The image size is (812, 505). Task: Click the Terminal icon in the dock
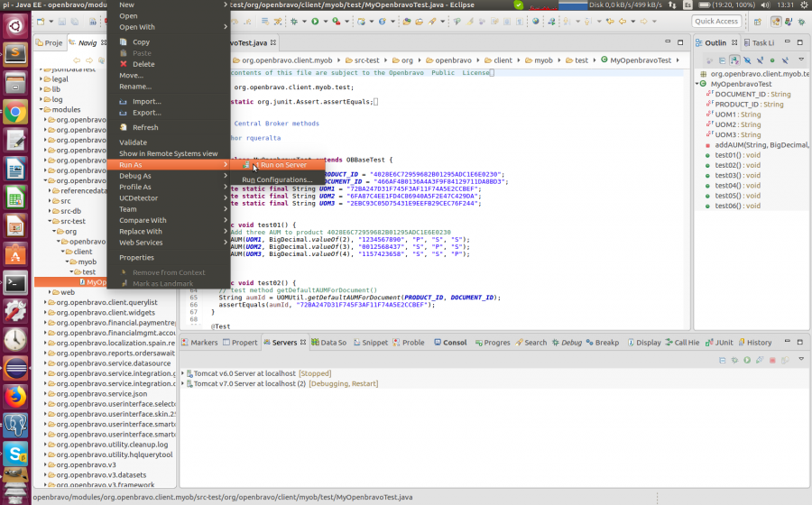(15, 282)
